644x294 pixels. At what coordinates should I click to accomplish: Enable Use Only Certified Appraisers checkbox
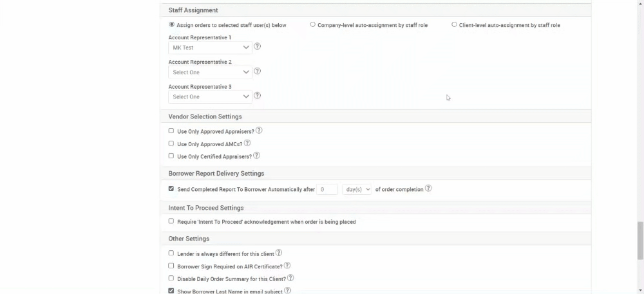pyautogui.click(x=171, y=156)
